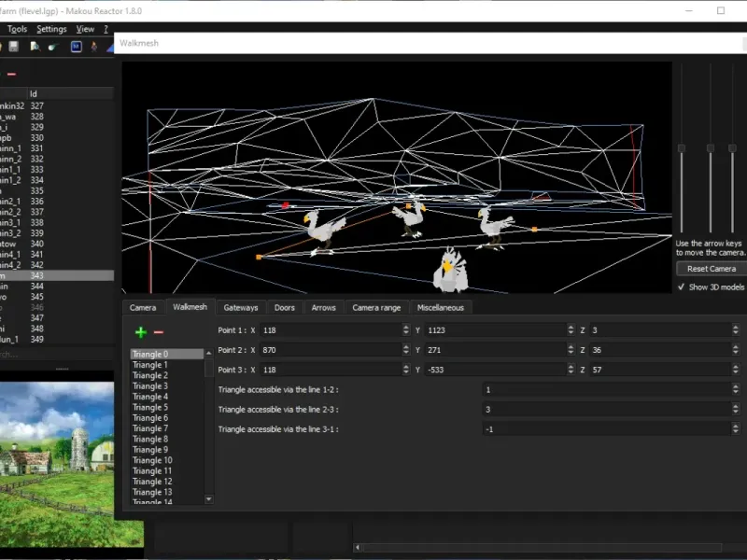
Task: Click the field search box
Action: [57, 355]
